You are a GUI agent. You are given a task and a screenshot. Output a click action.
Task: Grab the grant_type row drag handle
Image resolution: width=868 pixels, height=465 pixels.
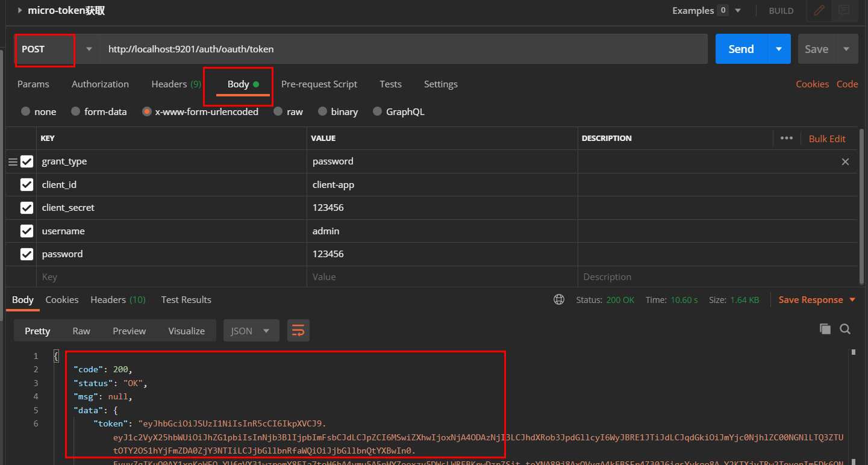[13, 161]
